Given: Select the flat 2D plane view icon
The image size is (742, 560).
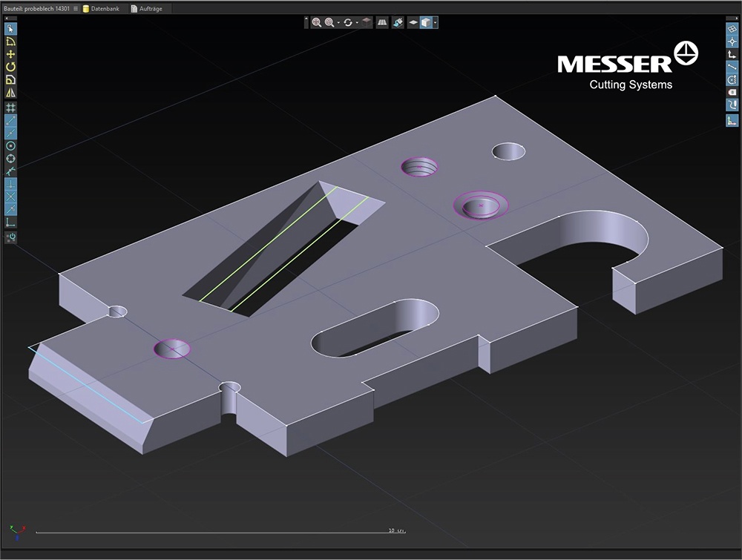Looking at the screenshot, I should [413, 23].
